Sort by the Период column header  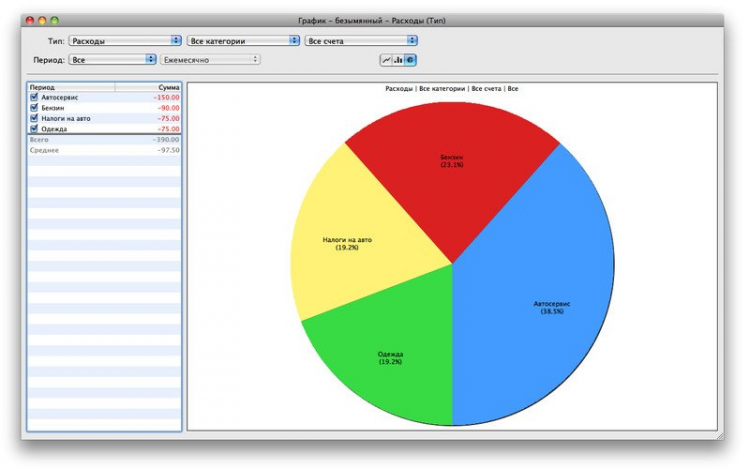tap(71, 87)
